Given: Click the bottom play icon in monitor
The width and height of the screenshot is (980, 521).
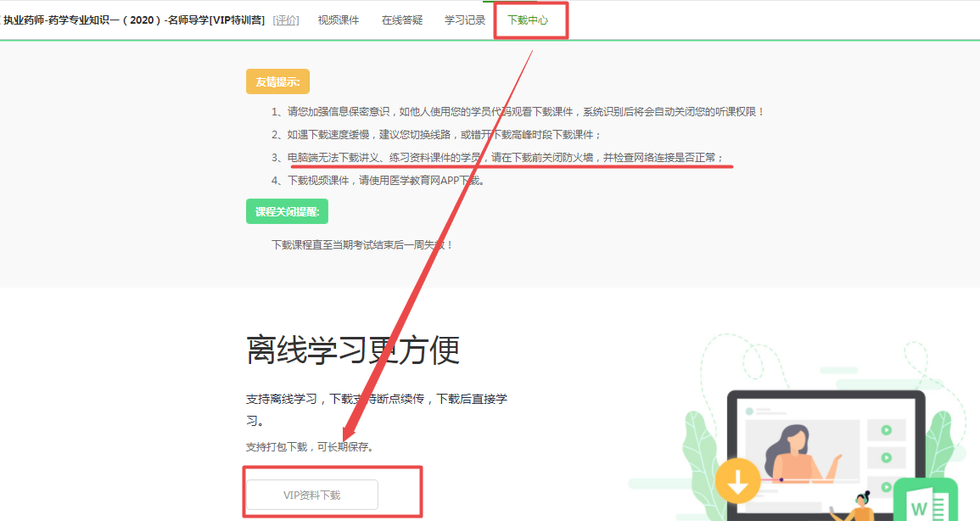Looking at the screenshot, I should (x=886, y=486).
